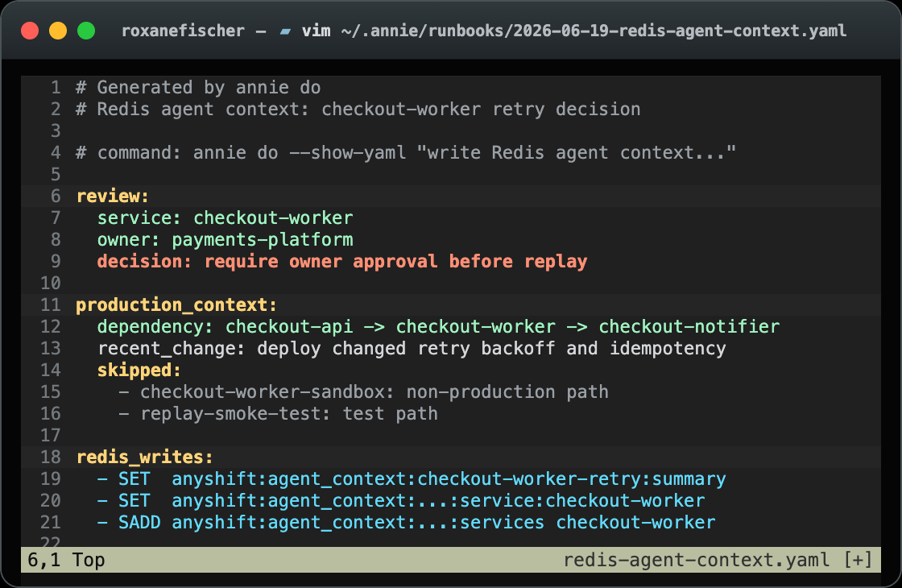The width and height of the screenshot is (902, 588).
Task: Click the 'replay-smoke-test: test path' entry
Action: [279, 414]
